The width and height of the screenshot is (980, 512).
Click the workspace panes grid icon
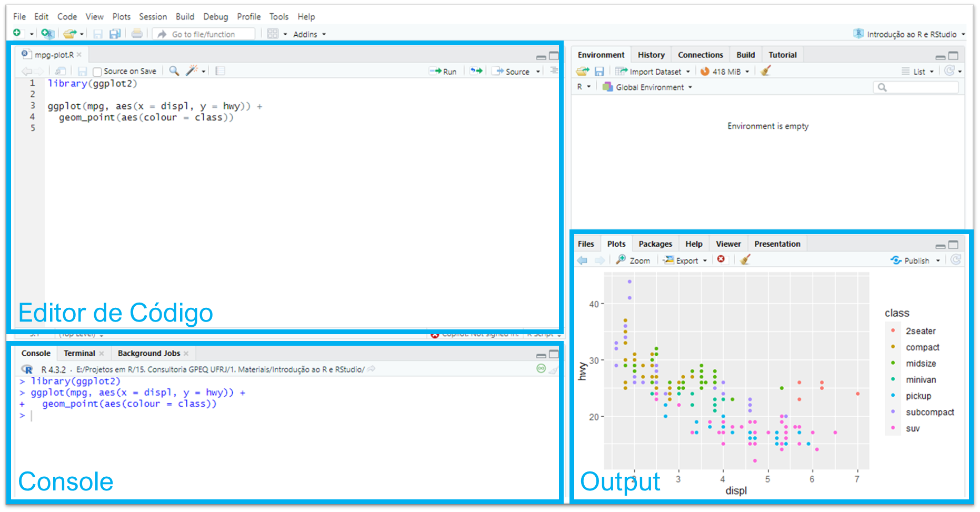(x=273, y=34)
